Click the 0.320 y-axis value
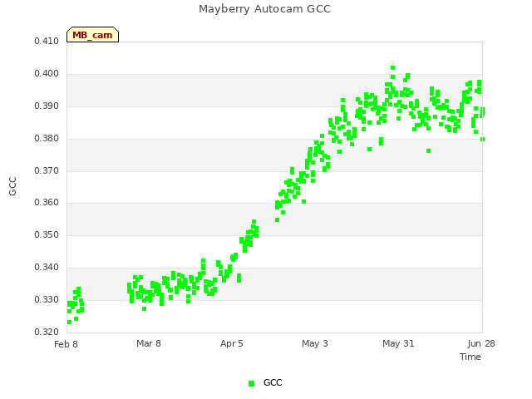532x399 pixels. 47,332
